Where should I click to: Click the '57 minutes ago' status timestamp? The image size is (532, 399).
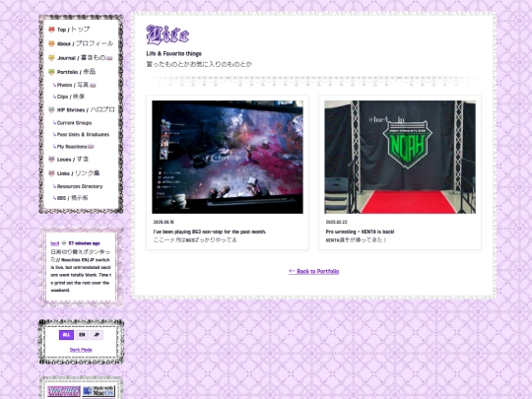click(x=84, y=243)
